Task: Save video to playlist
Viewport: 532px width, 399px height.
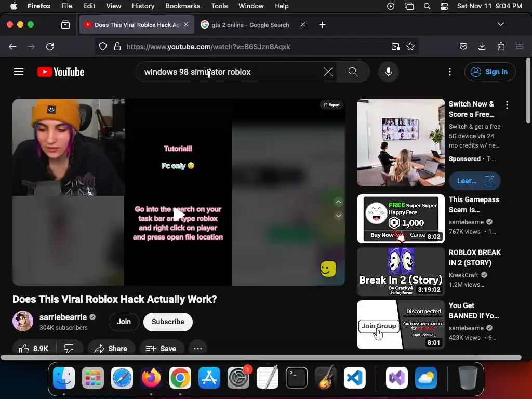Action: click(162, 349)
